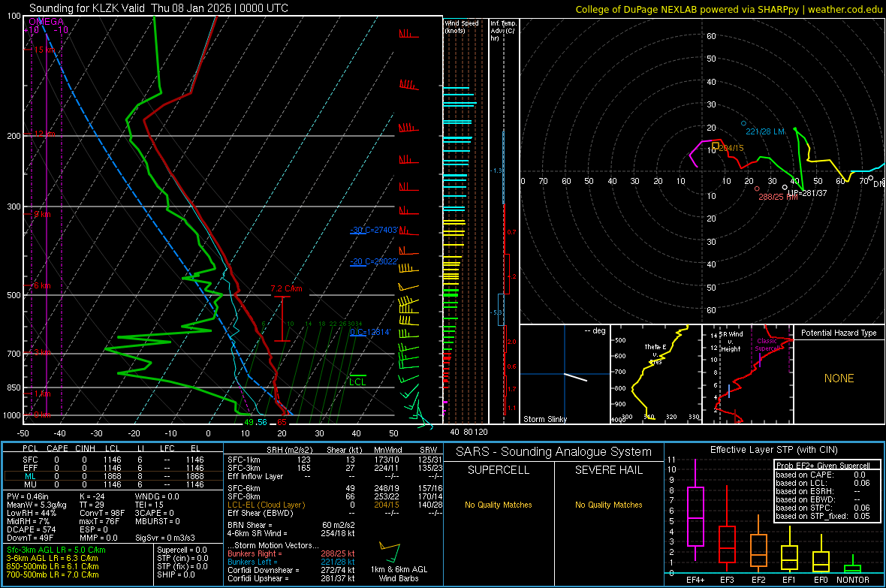Image resolution: width=886 pixels, height=588 pixels.
Task: Click the Bunkers Left = 221/28 kt entry
Action: [291, 562]
